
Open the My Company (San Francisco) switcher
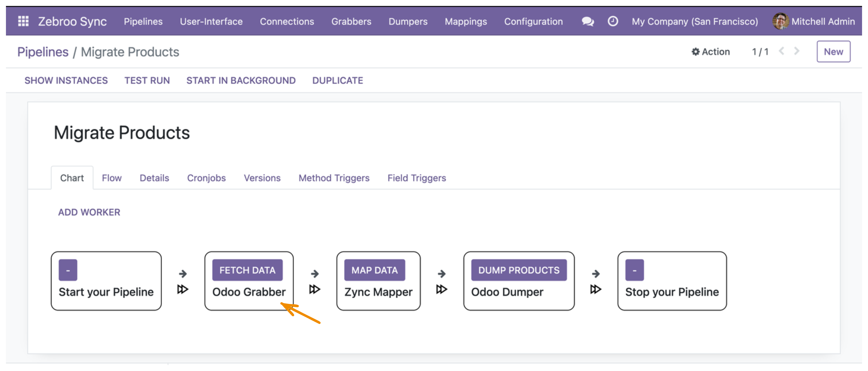[x=695, y=21]
